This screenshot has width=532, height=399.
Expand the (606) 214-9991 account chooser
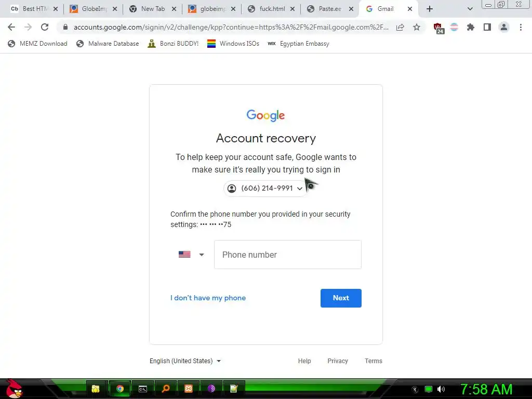[265, 188]
